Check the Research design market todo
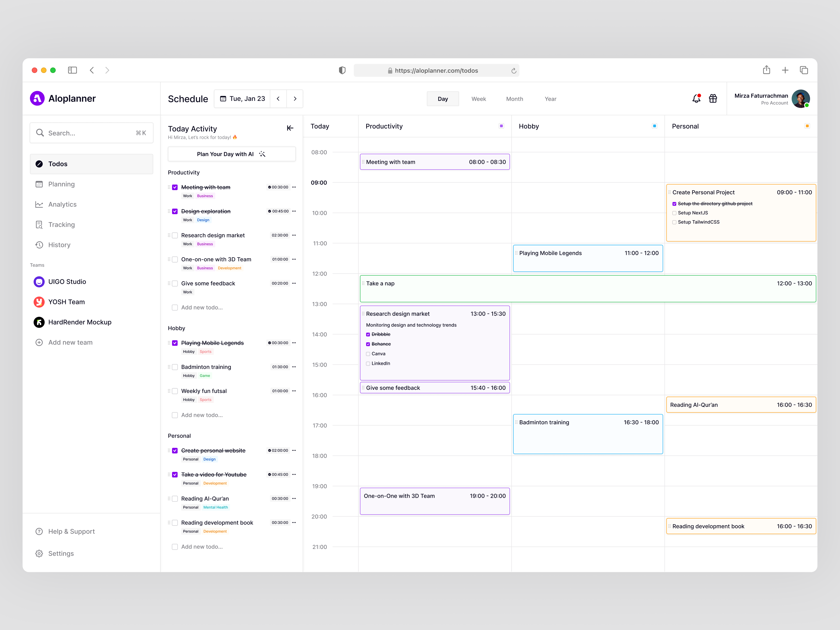 click(x=175, y=235)
